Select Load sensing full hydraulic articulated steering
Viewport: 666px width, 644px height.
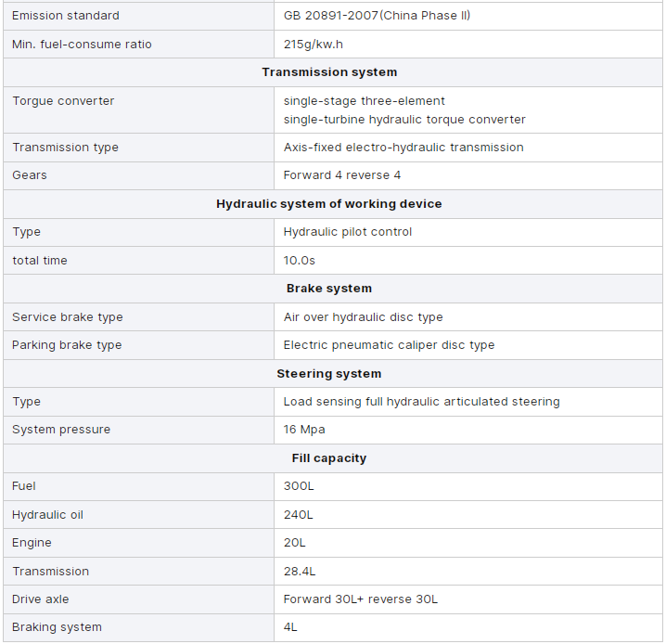[422, 402]
